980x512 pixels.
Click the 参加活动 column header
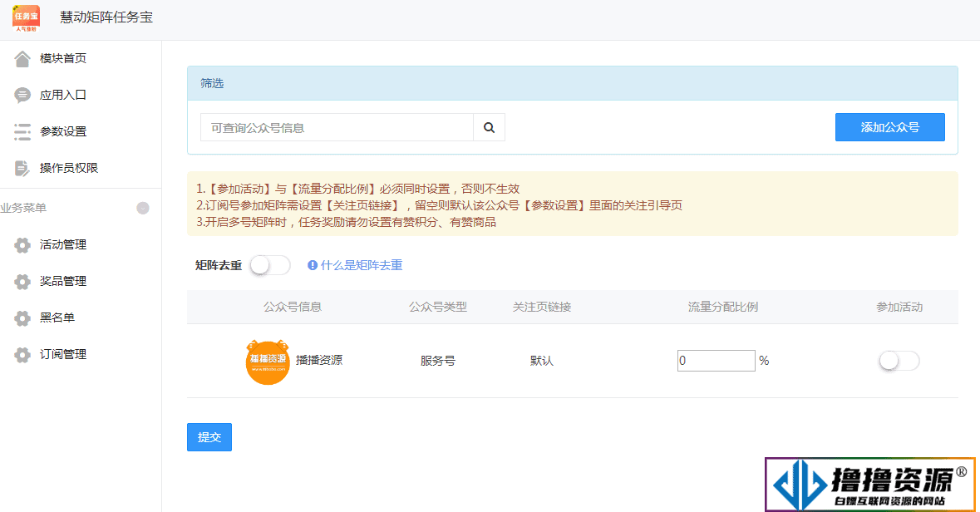[x=899, y=307]
